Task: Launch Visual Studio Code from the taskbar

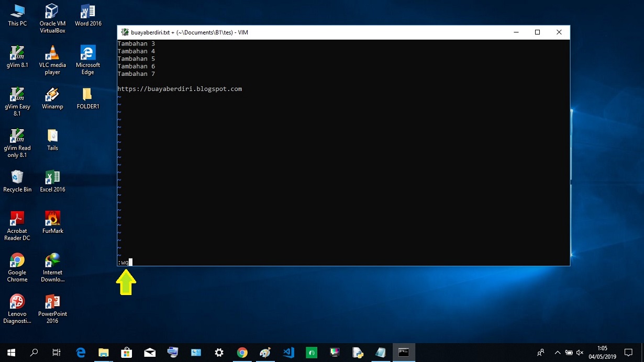Action: (x=288, y=352)
